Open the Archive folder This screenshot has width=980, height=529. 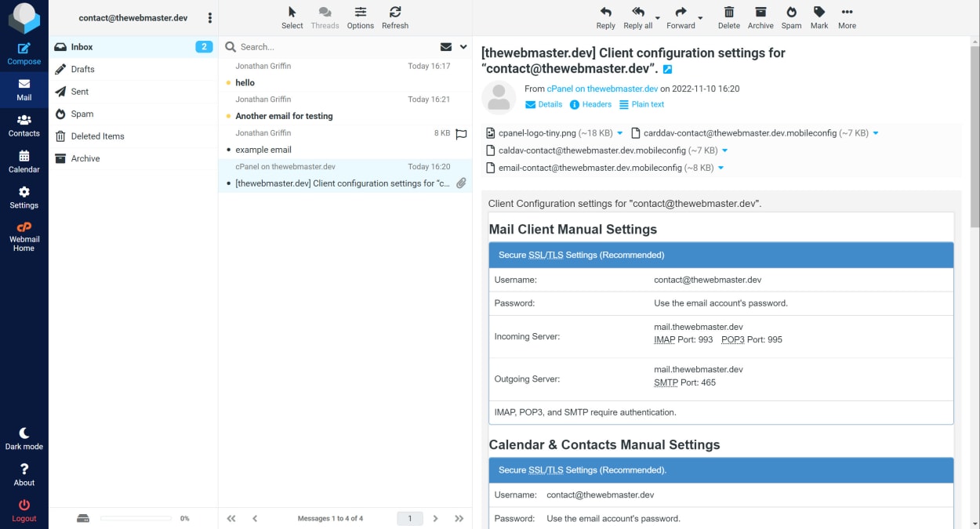point(133,158)
